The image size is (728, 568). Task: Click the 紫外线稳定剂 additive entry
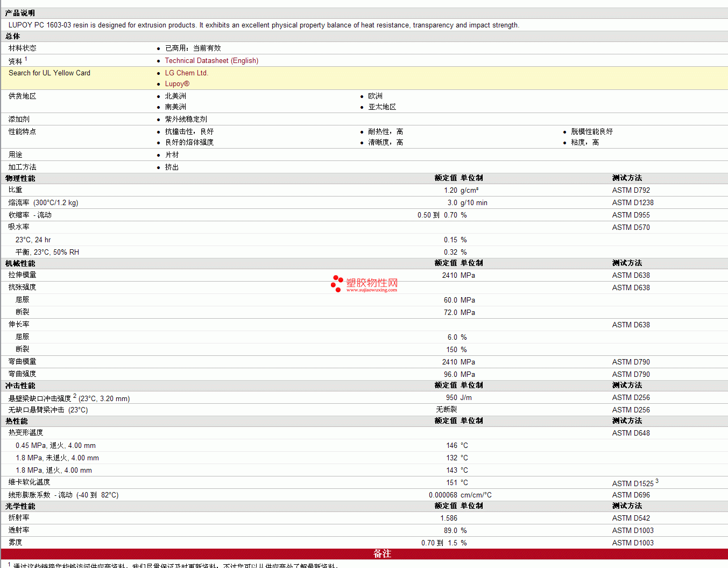pyautogui.click(x=186, y=120)
